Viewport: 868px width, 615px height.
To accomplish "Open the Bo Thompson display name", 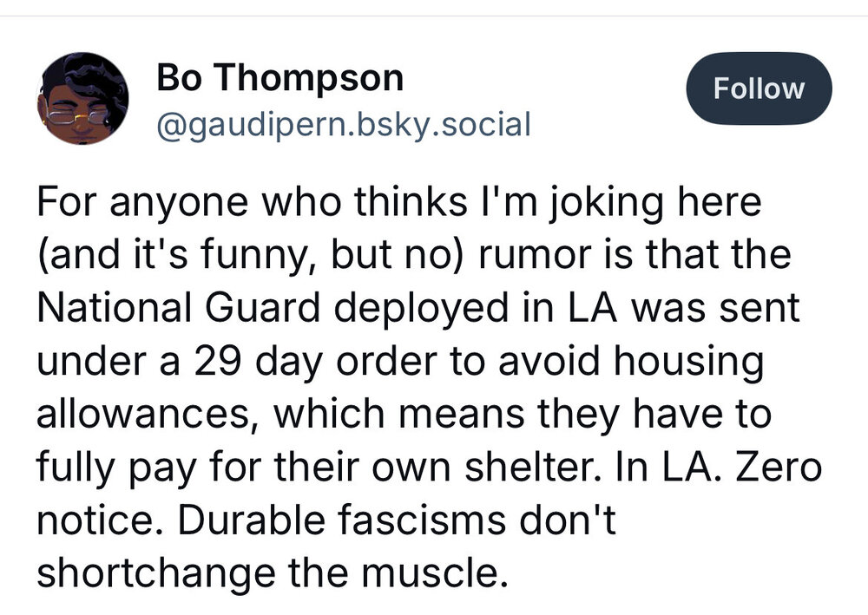I will (279, 79).
